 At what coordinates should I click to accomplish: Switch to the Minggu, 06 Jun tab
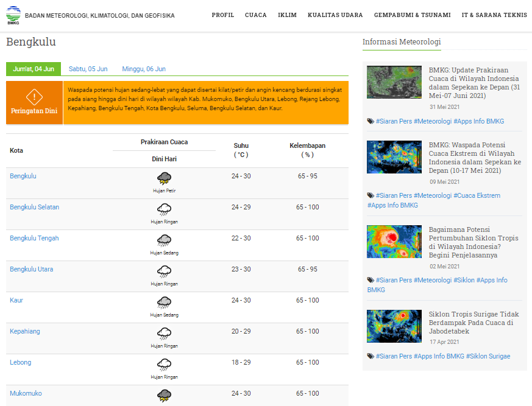tap(144, 69)
